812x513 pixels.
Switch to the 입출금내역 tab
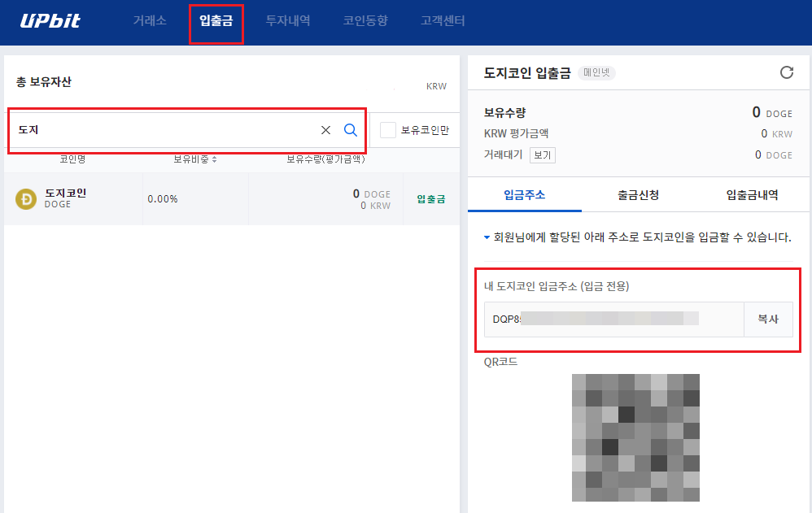point(753,195)
